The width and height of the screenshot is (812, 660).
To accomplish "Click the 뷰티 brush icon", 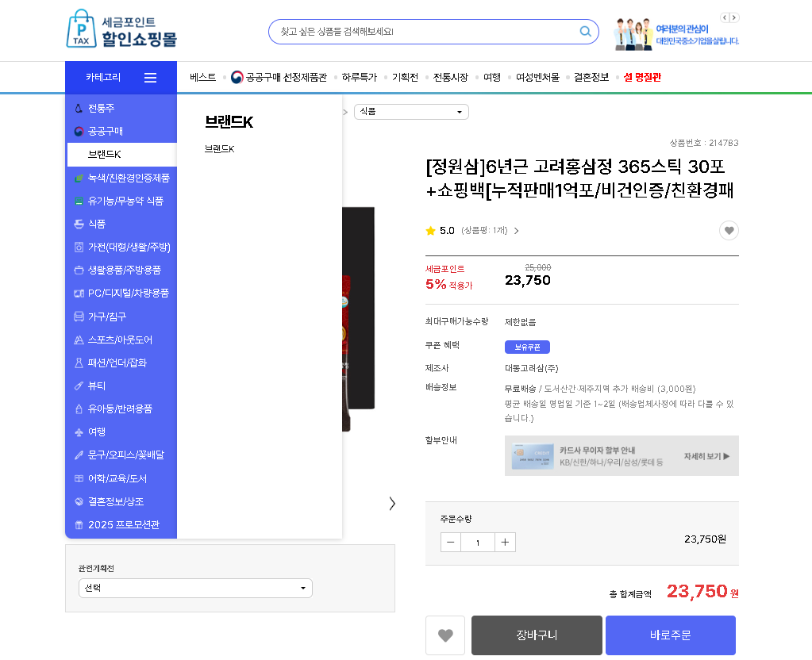I will tap(79, 386).
